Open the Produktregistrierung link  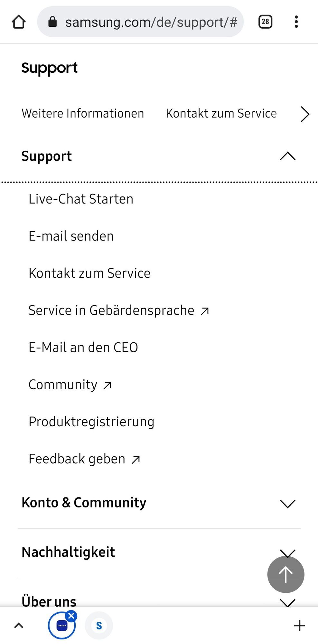91,422
